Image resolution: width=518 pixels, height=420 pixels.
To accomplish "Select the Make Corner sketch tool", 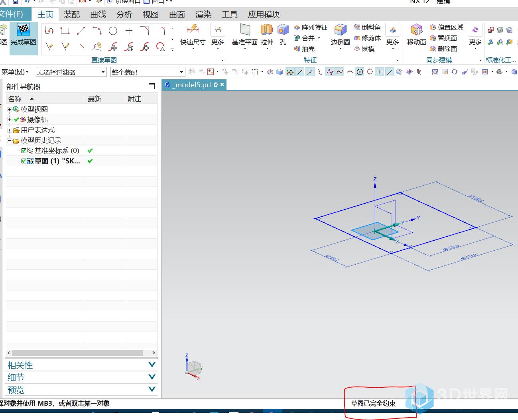I will [81, 47].
